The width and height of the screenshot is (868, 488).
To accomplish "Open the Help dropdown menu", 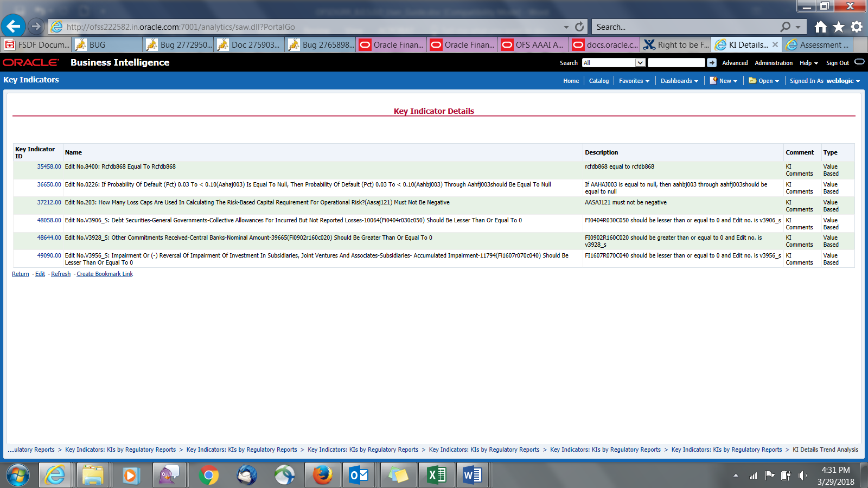I will (808, 63).
